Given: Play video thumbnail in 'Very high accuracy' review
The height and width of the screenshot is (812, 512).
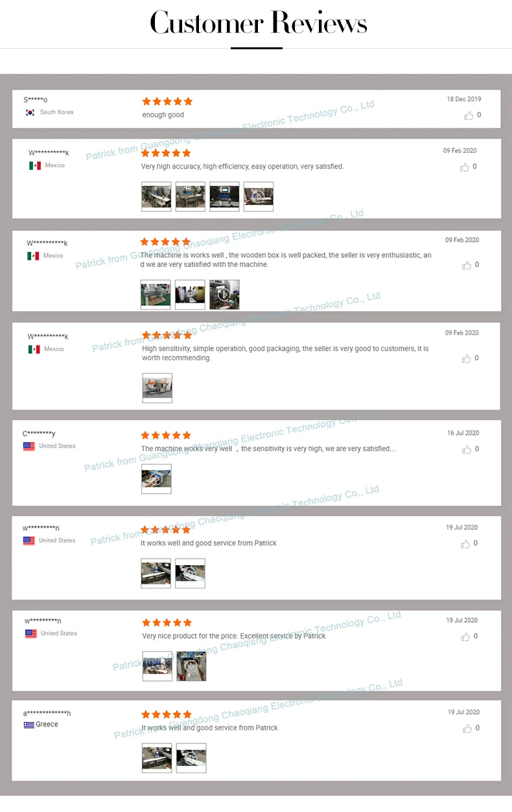Looking at the screenshot, I should tap(259, 196).
